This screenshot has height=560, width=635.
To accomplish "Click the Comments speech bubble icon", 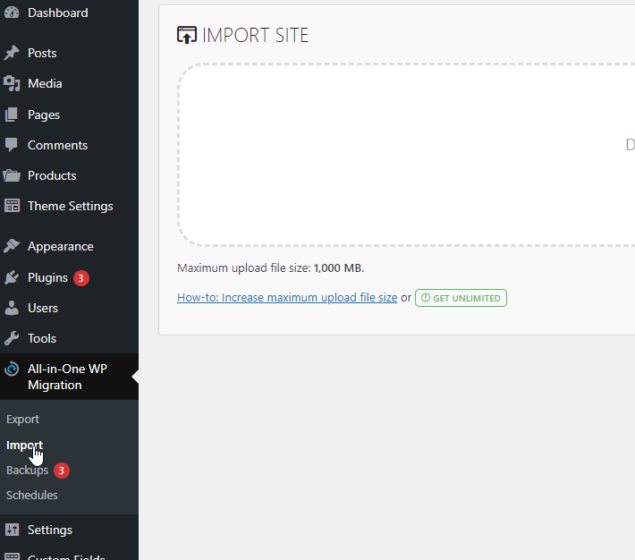I will pyautogui.click(x=12, y=145).
